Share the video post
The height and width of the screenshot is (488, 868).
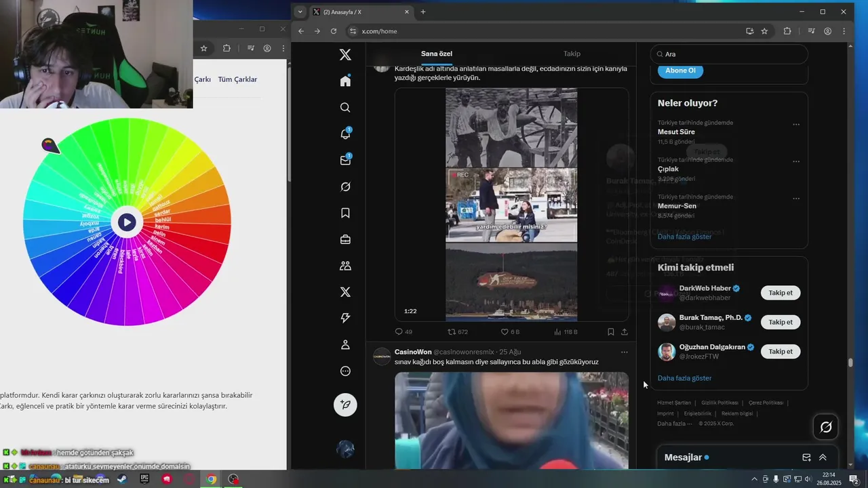(x=625, y=331)
